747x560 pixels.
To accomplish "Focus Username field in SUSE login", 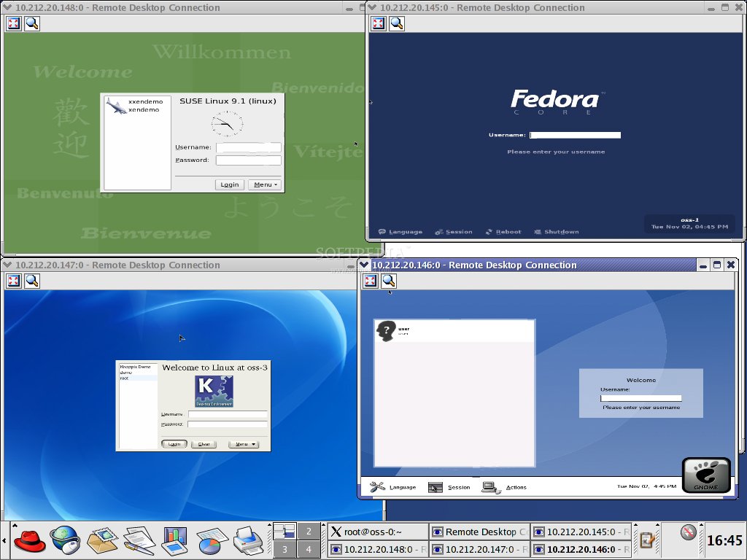I will (x=249, y=147).
